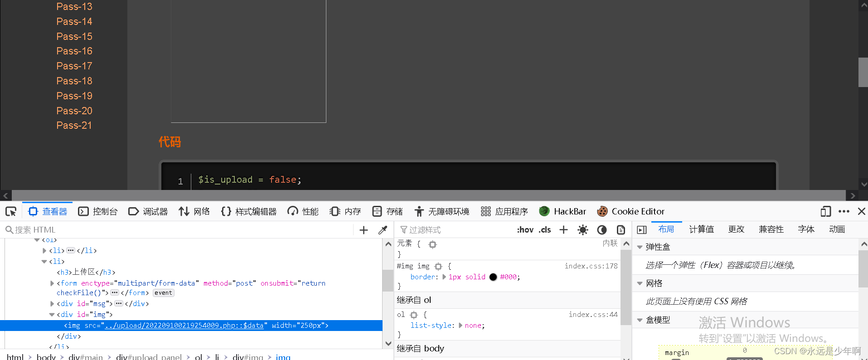
Task: Select the Layout (布局) sidebar tab
Action: tap(666, 229)
